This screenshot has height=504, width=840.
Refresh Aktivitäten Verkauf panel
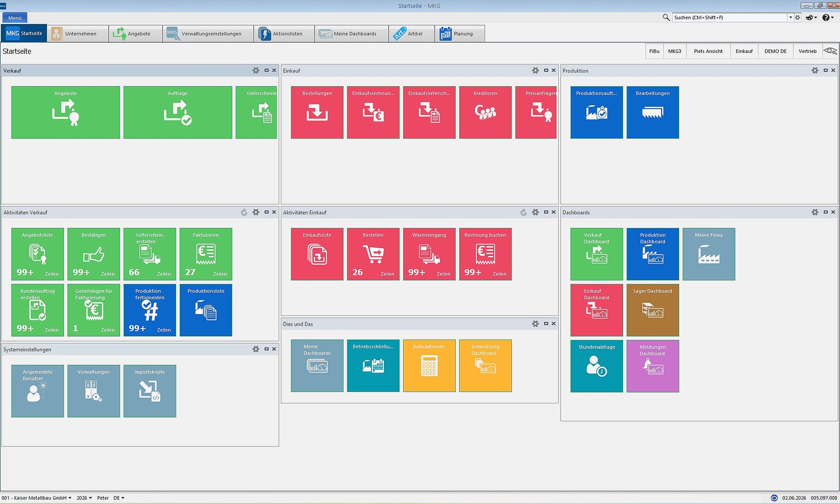coord(244,212)
